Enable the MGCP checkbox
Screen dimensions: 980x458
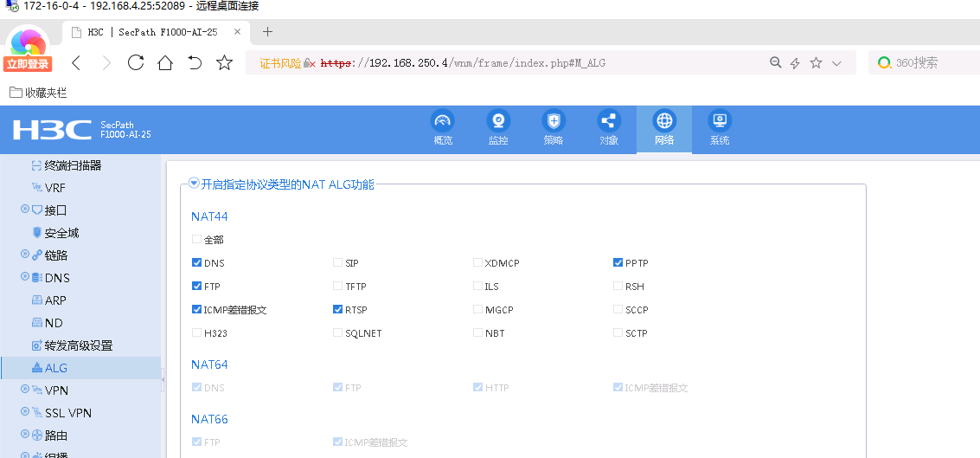(477, 309)
